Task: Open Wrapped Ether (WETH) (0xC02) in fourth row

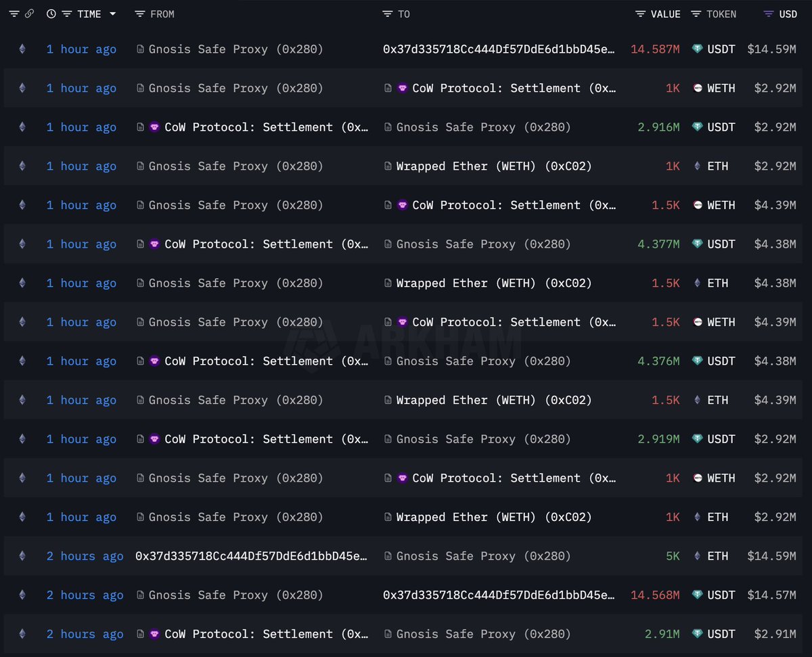Action: [494, 166]
